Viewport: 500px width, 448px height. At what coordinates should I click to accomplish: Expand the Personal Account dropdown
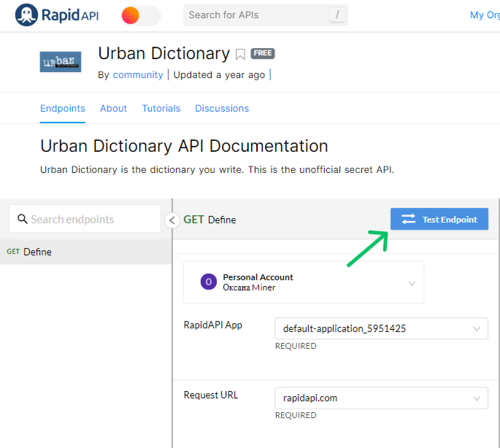304,282
